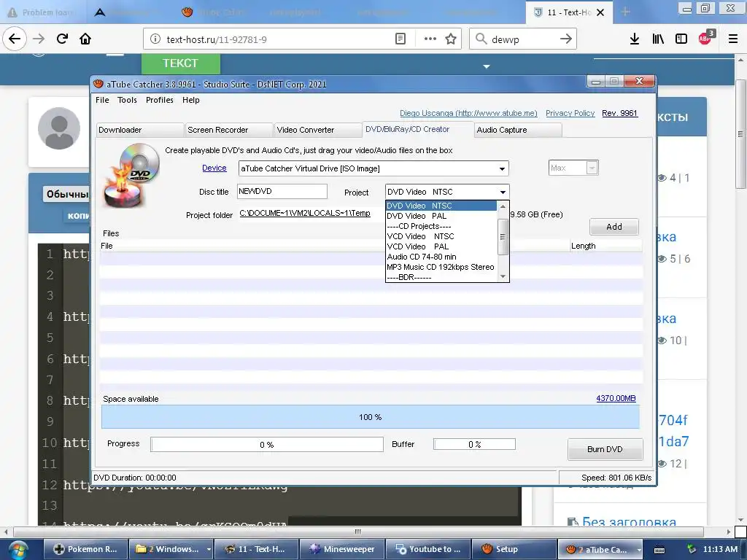Select the DVD/BluRay/CD Creator tab
747x560 pixels.
[417, 129]
